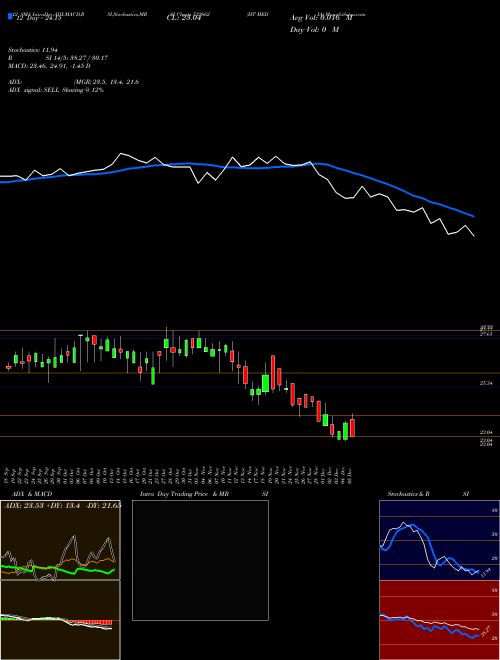500x660 pixels.
Task: Click the '11.94' label on Stochastics panel
Action: pyautogui.click(x=486, y=573)
